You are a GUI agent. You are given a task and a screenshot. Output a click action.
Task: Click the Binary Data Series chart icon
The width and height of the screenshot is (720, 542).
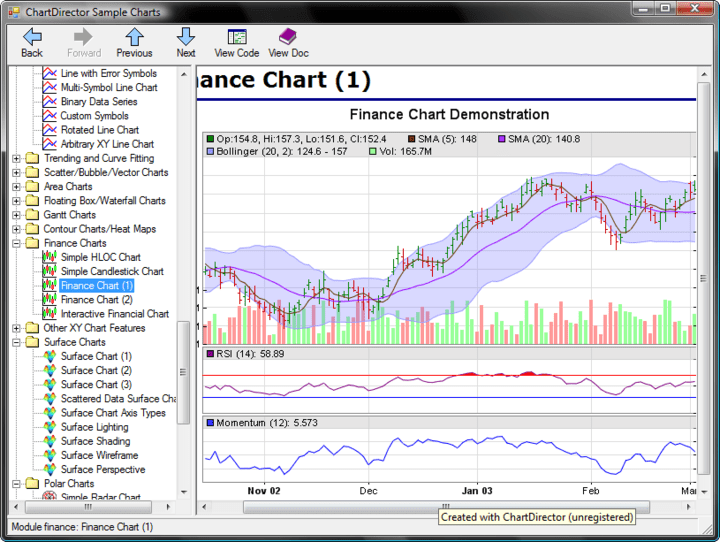(x=50, y=102)
